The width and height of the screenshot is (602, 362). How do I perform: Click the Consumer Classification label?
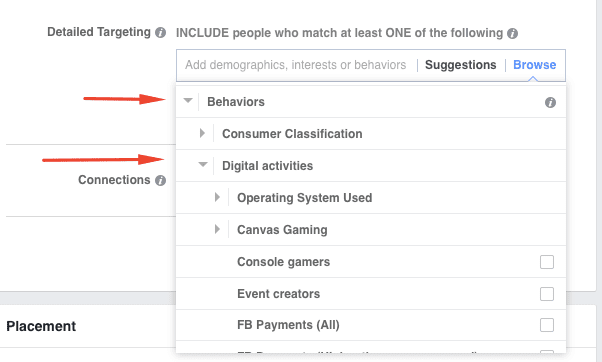point(292,134)
